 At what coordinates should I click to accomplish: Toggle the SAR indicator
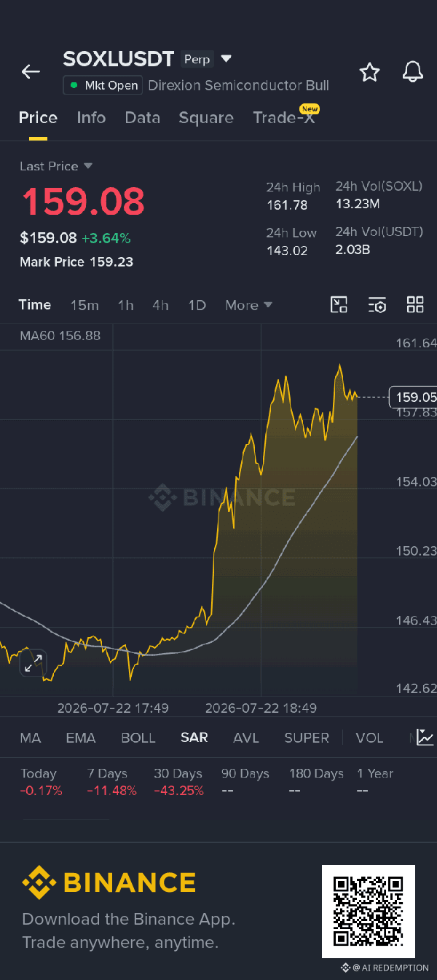194,738
